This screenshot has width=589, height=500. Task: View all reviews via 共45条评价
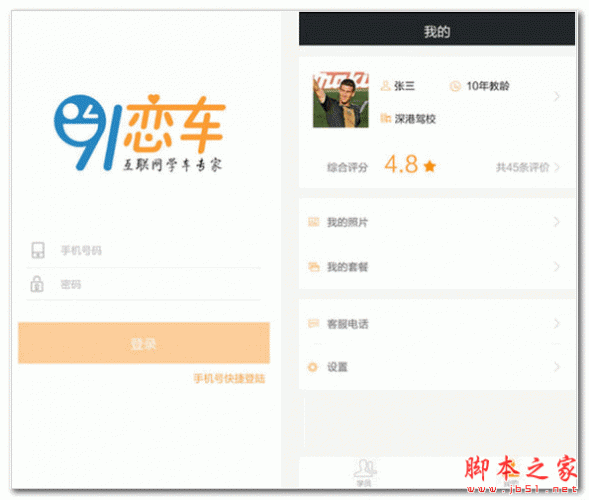523,167
